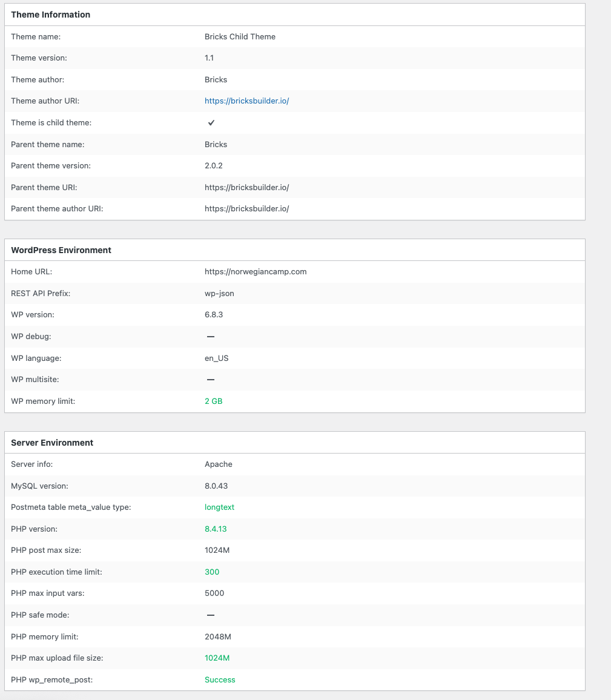
Task: Click the Bricks Child Theme name value
Action: [240, 37]
